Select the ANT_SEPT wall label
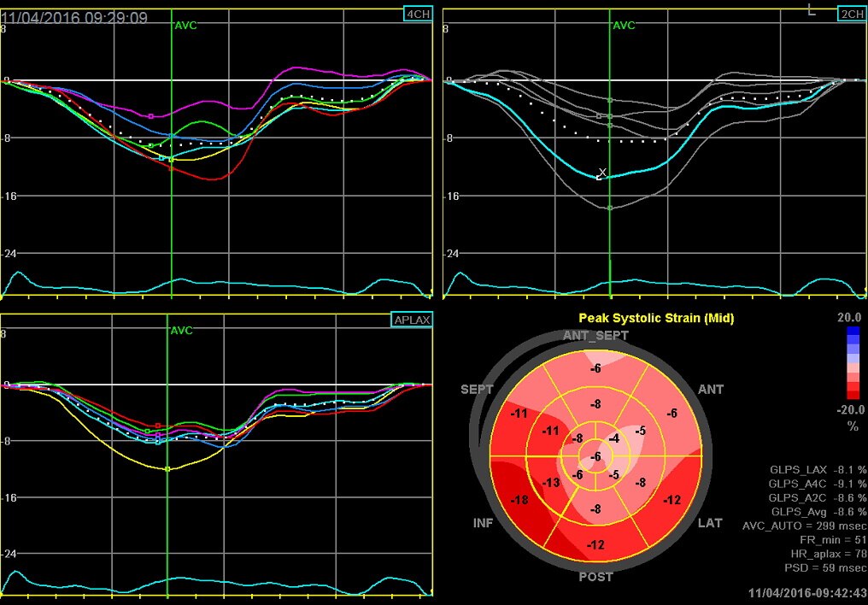This screenshot has height=605, width=868. click(x=596, y=335)
